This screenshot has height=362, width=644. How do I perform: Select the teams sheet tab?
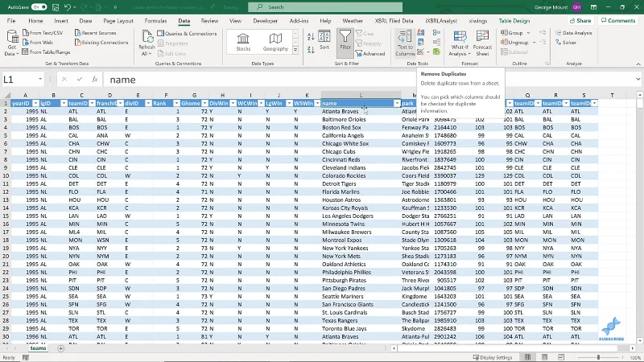click(38, 348)
